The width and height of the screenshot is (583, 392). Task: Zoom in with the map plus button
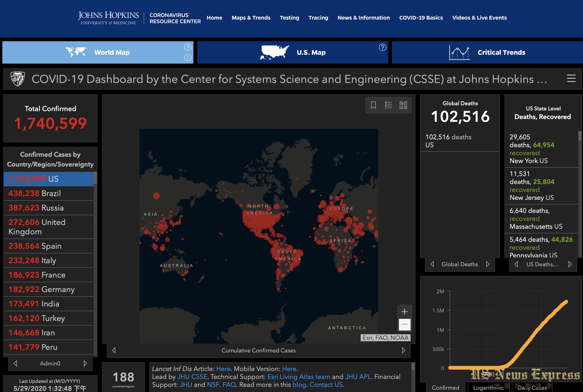(x=405, y=311)
